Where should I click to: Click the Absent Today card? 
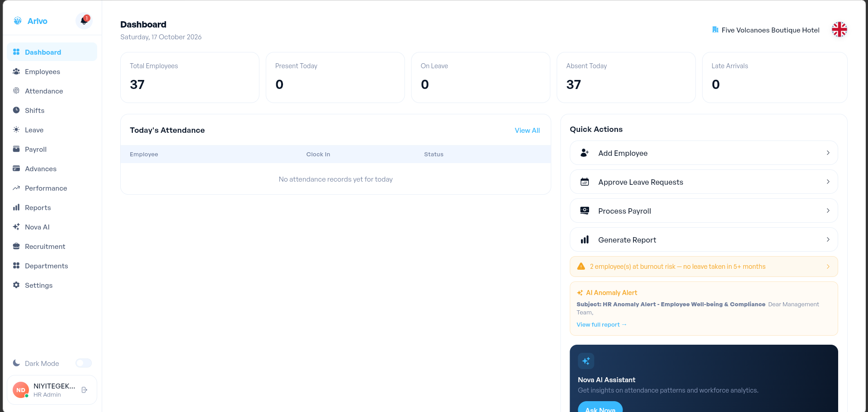pyautogui.click(x=626, y=77)
